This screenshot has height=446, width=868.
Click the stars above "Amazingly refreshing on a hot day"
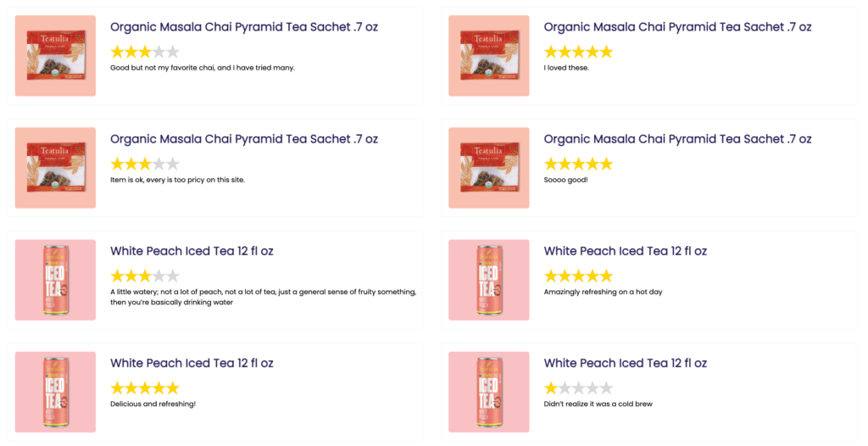click(x=578, y=276)
